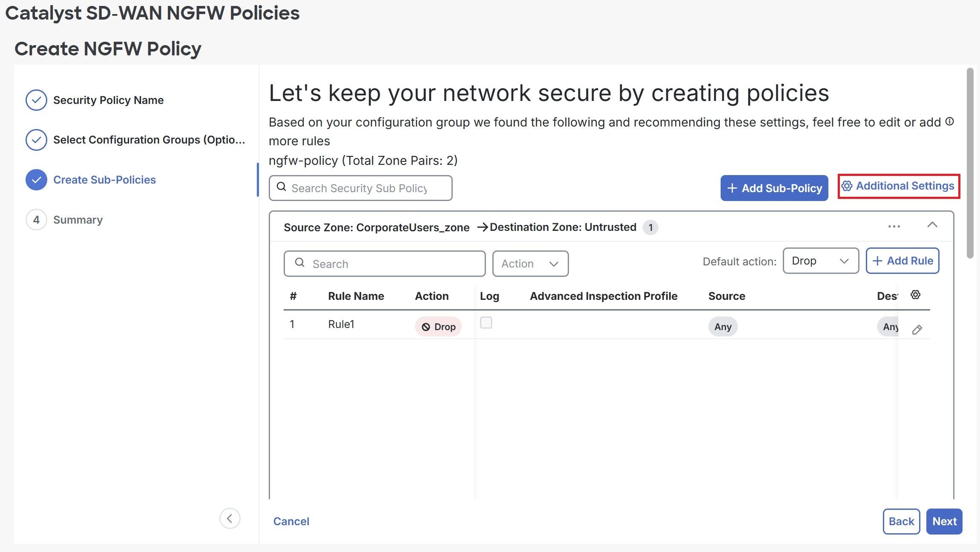Open the Default action Drop dropdown

tap(820, 261)
